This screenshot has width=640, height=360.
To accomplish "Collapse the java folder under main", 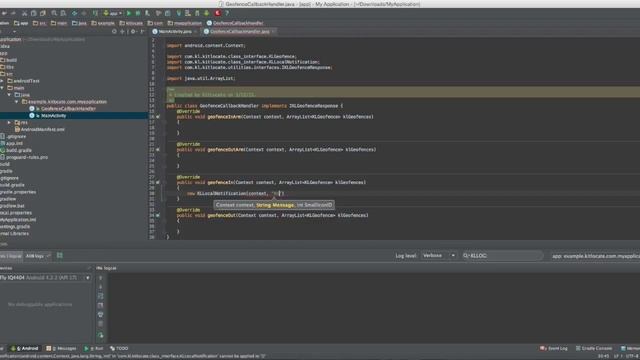I will 9,95.
